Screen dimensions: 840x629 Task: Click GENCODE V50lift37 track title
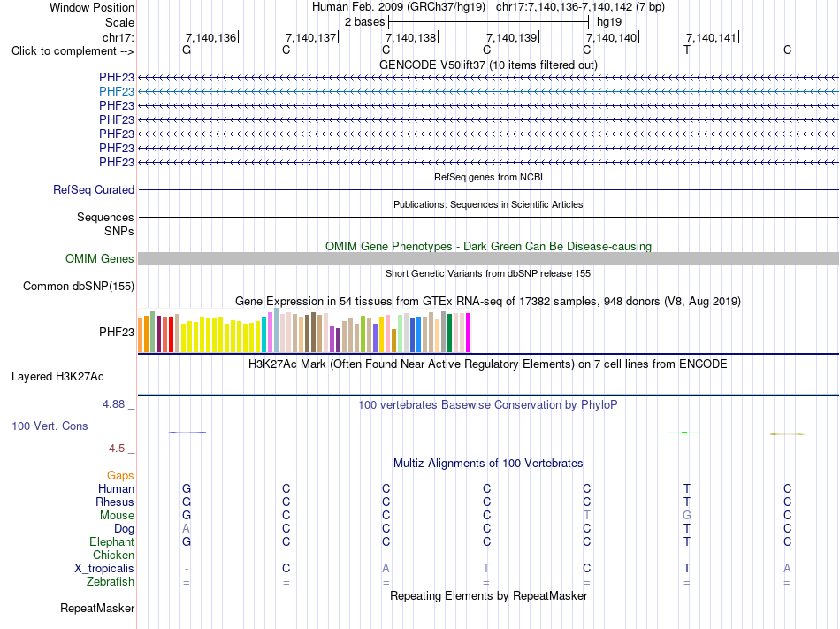click(488, 65)
